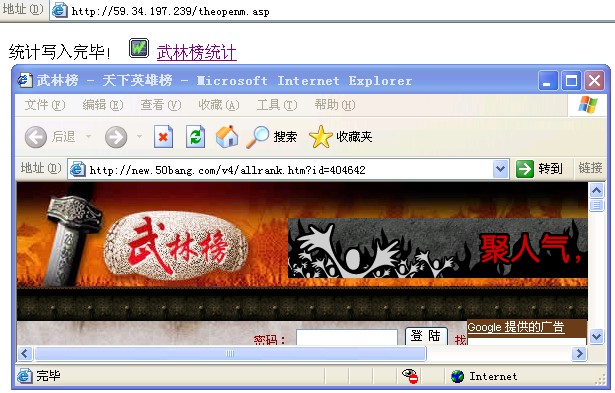Click the Back arrow icon
Screen dimensions: 615x393
click(x=36, y=137)
